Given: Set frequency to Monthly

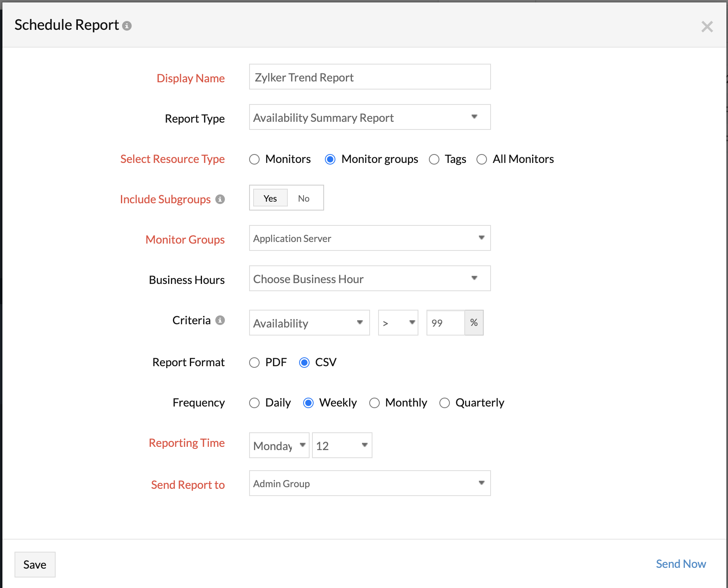Looking at the screenshot, I should tap(374, 403).
